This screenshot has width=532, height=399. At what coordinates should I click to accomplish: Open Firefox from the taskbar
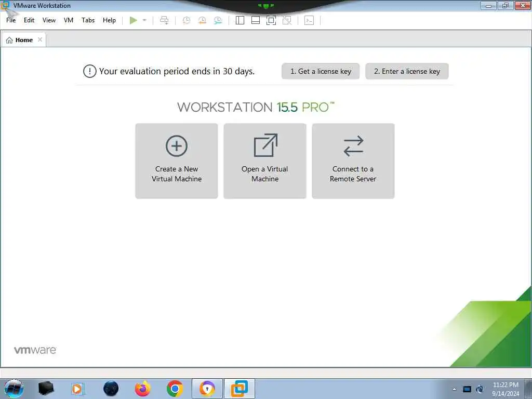142,389
